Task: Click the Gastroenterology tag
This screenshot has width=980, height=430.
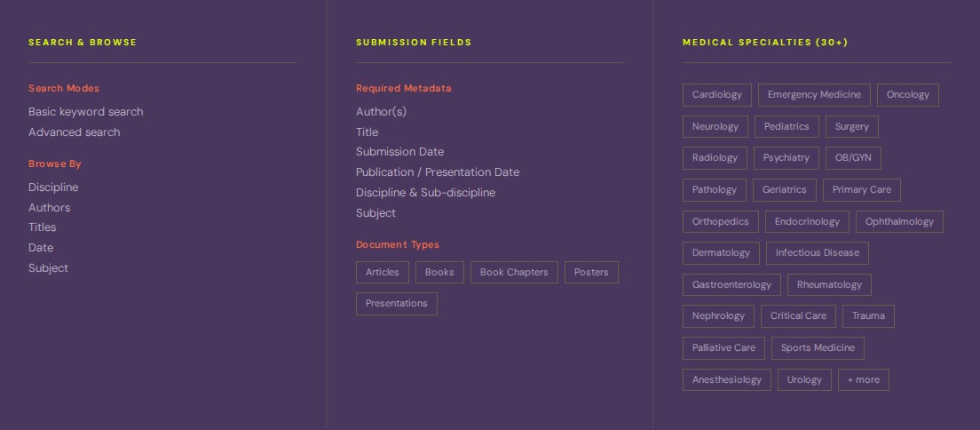Action: point(731,285)
